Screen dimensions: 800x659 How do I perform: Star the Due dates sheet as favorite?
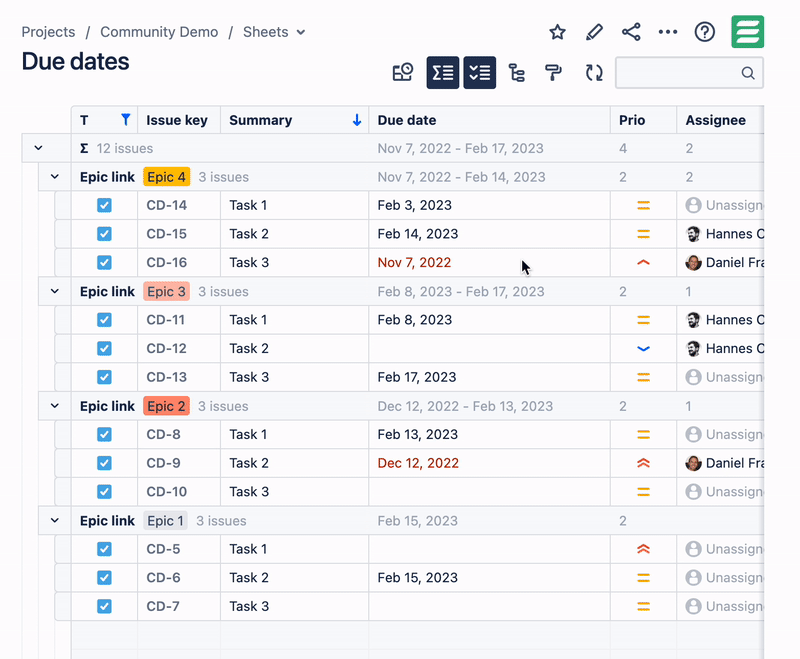pos(557,31)
